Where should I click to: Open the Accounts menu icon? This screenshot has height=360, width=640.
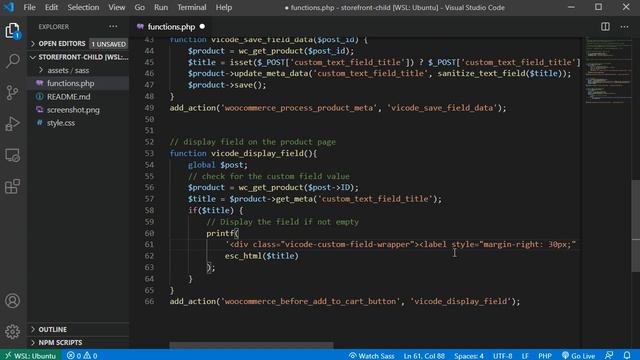pyautogui.click(x=12, y=301)
